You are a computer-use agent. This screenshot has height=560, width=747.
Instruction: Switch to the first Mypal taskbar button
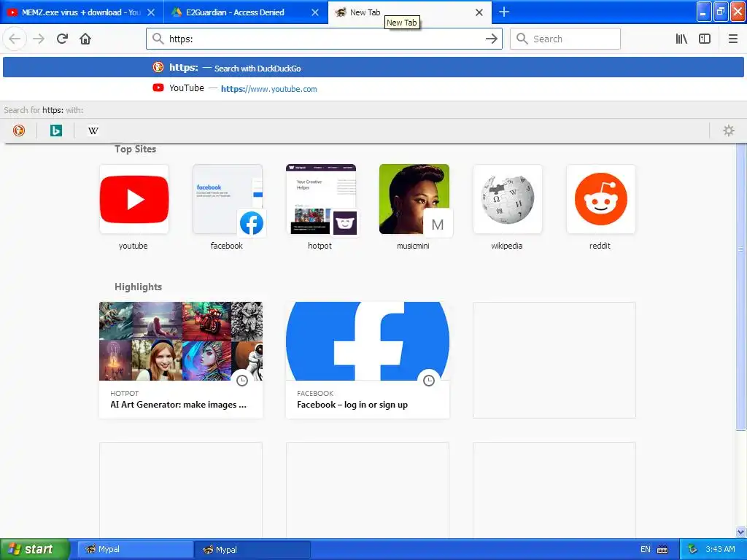135,550
